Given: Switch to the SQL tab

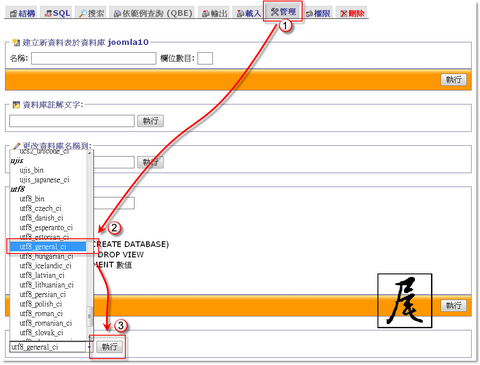Looking at the screenshot, I should (x=58, y=13).
